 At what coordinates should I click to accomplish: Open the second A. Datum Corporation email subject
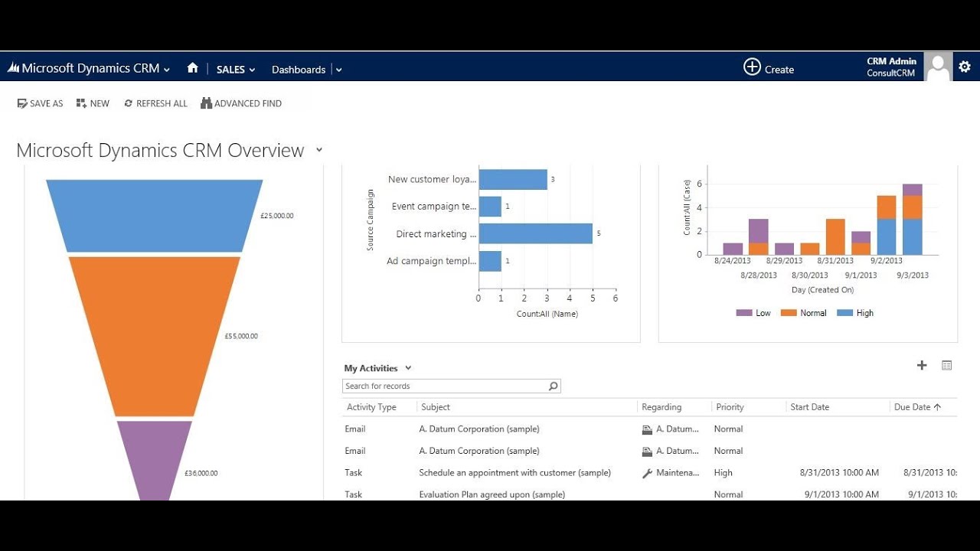tap(479, 452)
